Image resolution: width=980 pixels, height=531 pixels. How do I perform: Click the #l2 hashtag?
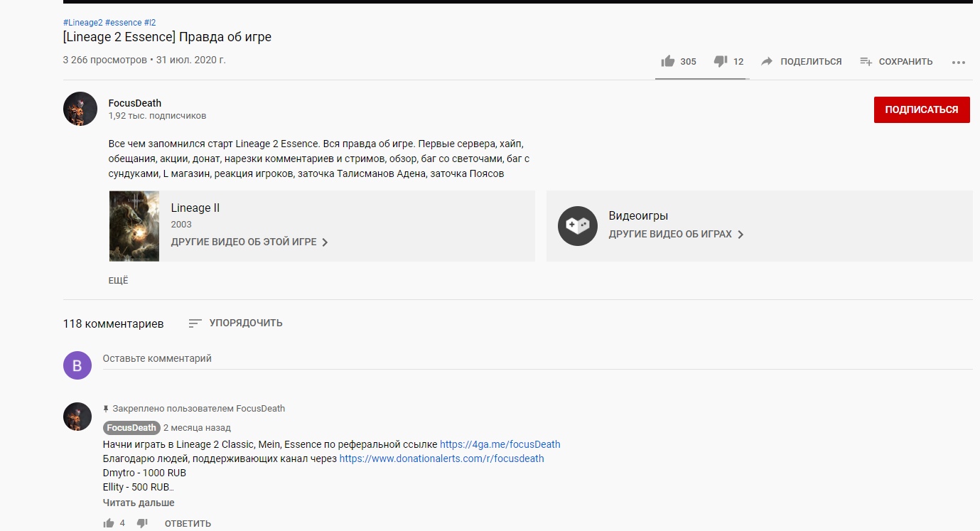coord(150,23)
